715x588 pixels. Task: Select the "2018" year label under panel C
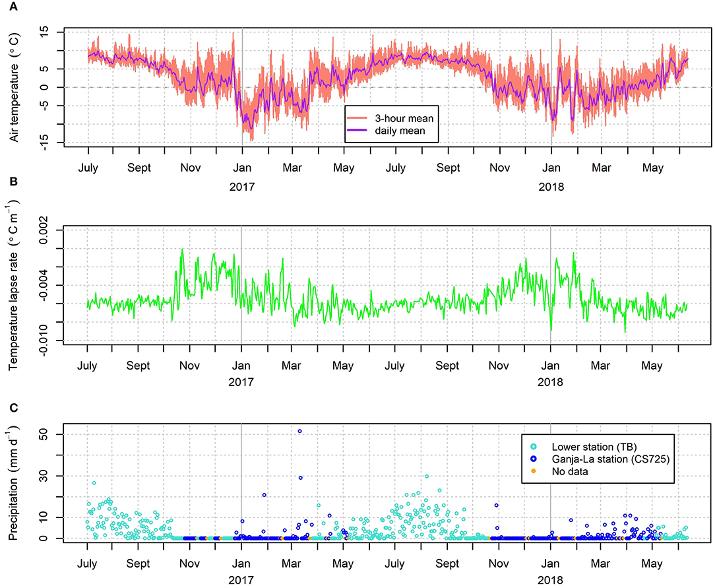pyautogui.click(x=550, y=580)
